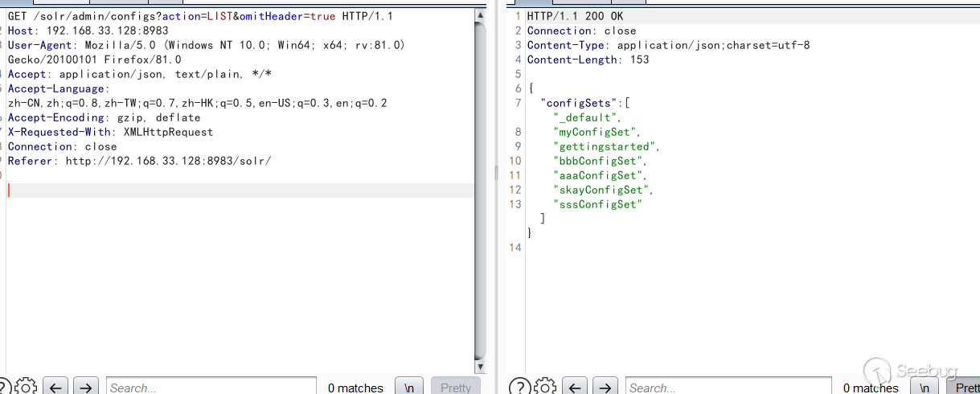Image resolution: width=980 pixels, height=394 pixels.
Task: Click the Referer URL in request
Action: click(168, 161)
